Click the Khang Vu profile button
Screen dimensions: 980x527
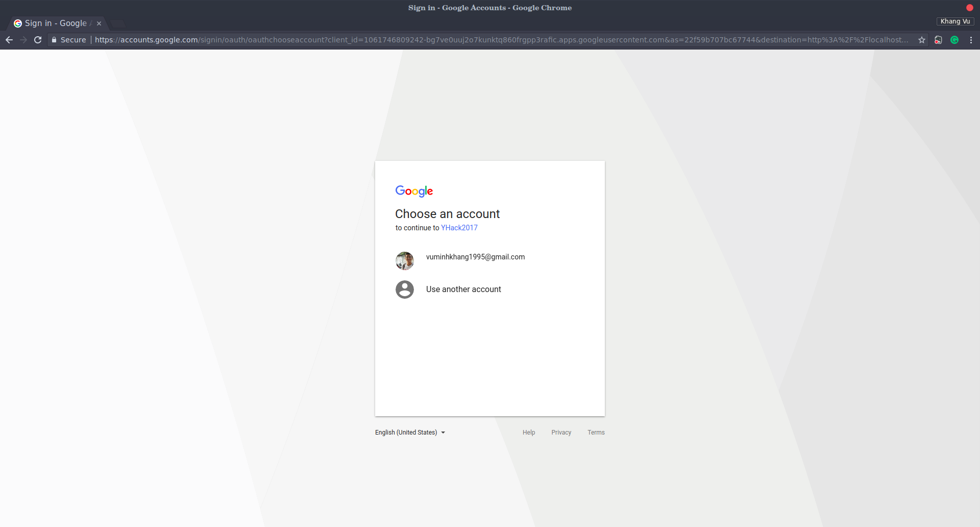tap(955, 21)
